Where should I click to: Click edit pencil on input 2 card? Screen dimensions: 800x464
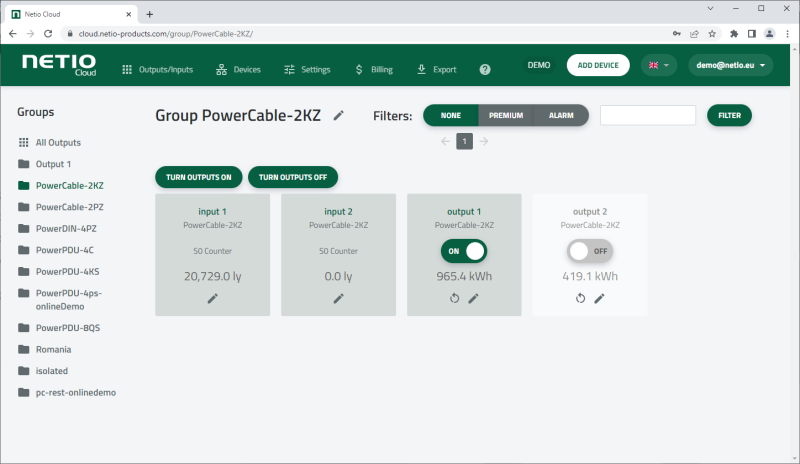[x=338, y=298]
